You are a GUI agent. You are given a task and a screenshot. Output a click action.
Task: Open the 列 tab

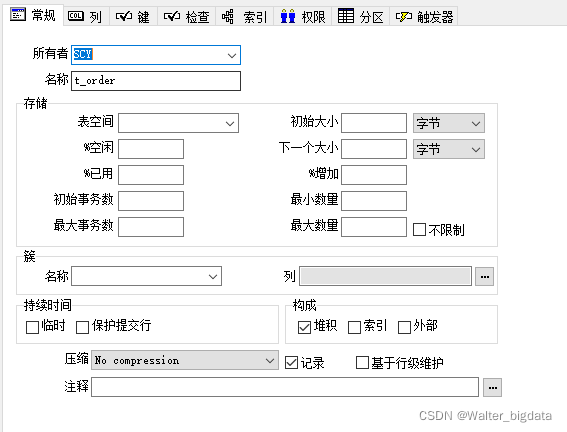[x=86, y=17]
